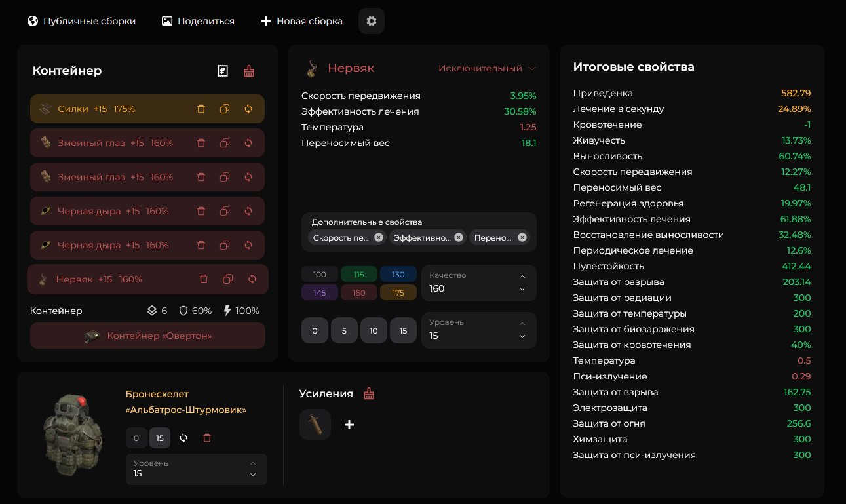
Task: Clear Усиления with the broom icon
Action: tap(369, 394)
